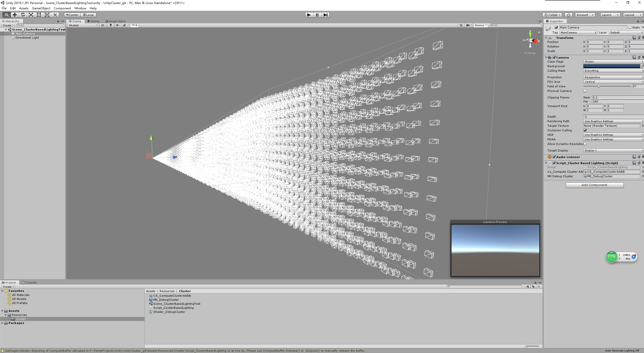Open the GameObject menu
This screenshot has width=644, height=353.
pyautogui.click(x=41, y=8)
